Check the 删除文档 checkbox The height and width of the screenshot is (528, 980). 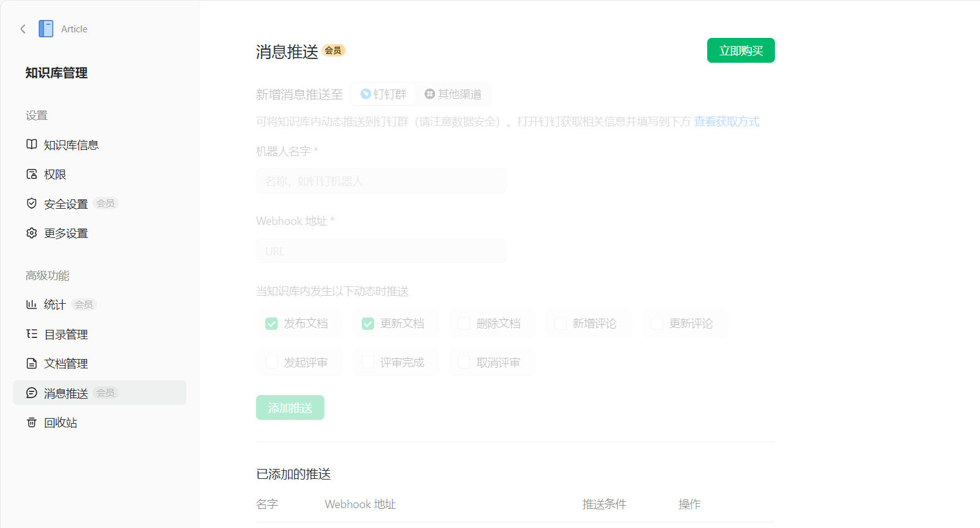coord(464,324)
